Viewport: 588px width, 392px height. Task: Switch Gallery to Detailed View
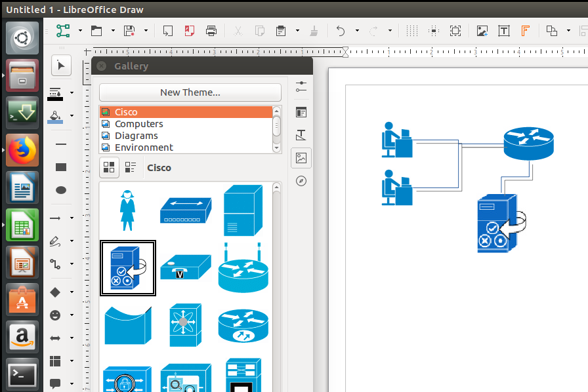(131, 168)
